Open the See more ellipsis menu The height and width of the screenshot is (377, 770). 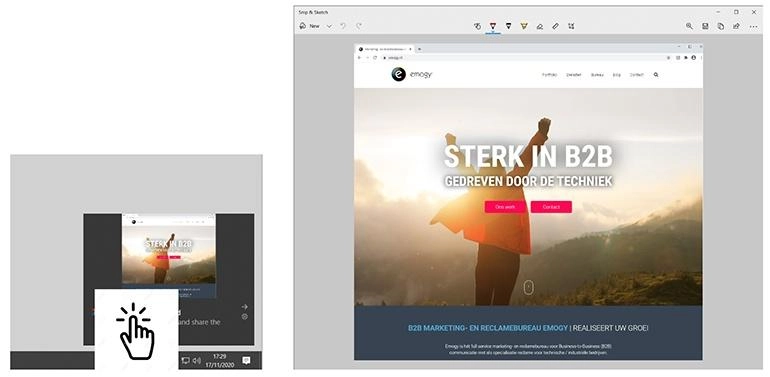pos(754,26)
